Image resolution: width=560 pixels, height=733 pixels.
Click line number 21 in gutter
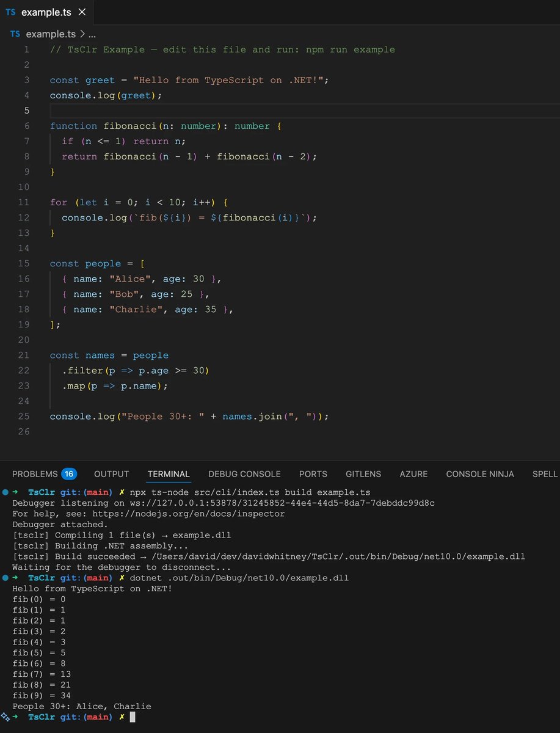pyautogui.click(x=24, y=355)
